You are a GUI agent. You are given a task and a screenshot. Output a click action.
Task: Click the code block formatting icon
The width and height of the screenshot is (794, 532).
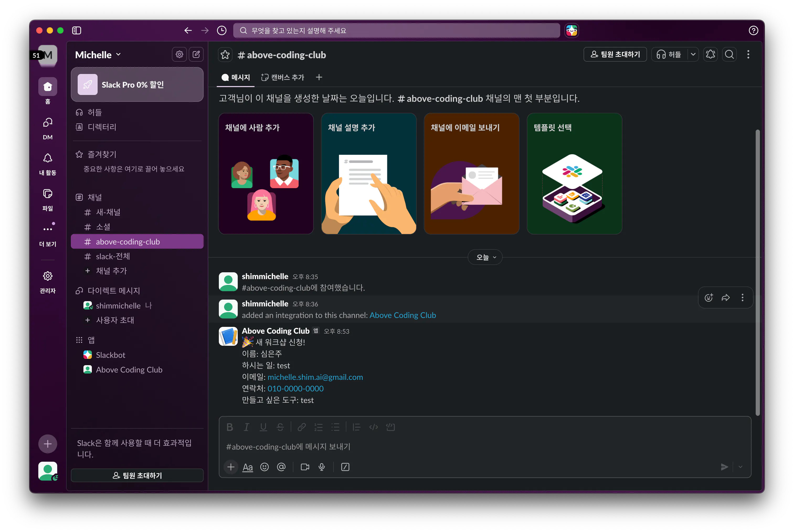pyautogui.click(x=390, y=427)
